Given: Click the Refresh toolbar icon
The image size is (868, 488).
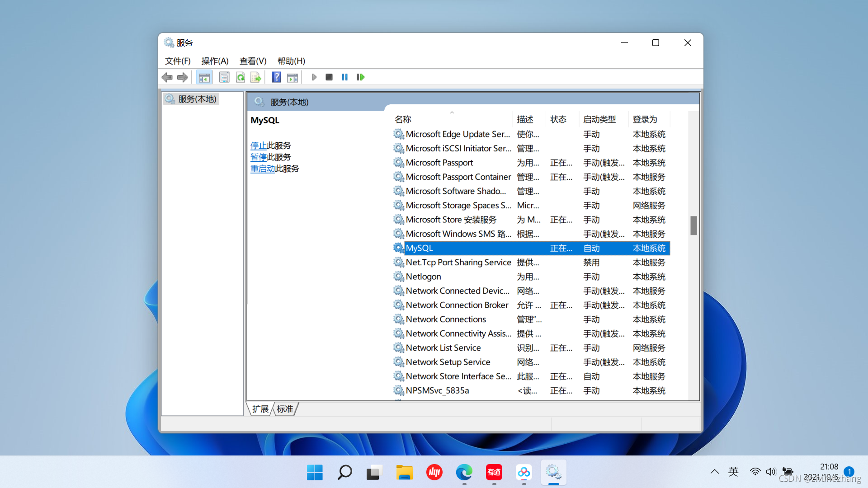Looking at the screenshot, I should [x=241, y=77].
